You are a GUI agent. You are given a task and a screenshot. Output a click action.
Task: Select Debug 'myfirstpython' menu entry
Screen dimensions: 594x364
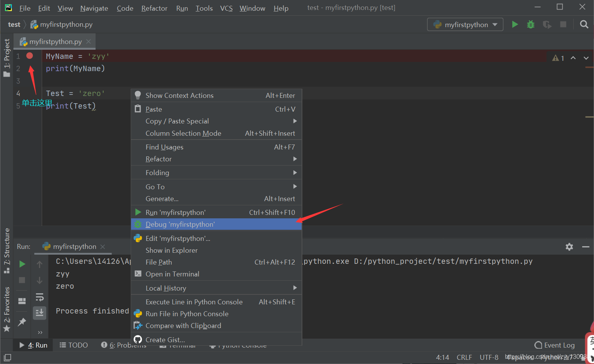[x=216, y=224]
